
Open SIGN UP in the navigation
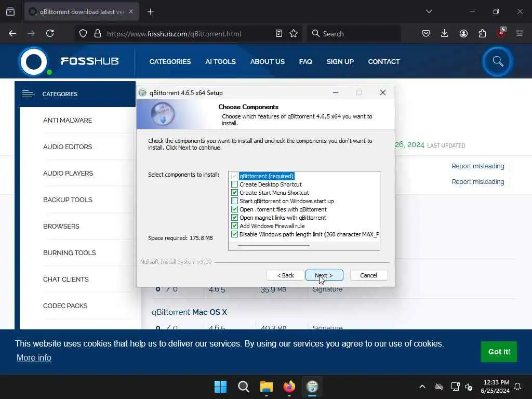tap(340, 61)
